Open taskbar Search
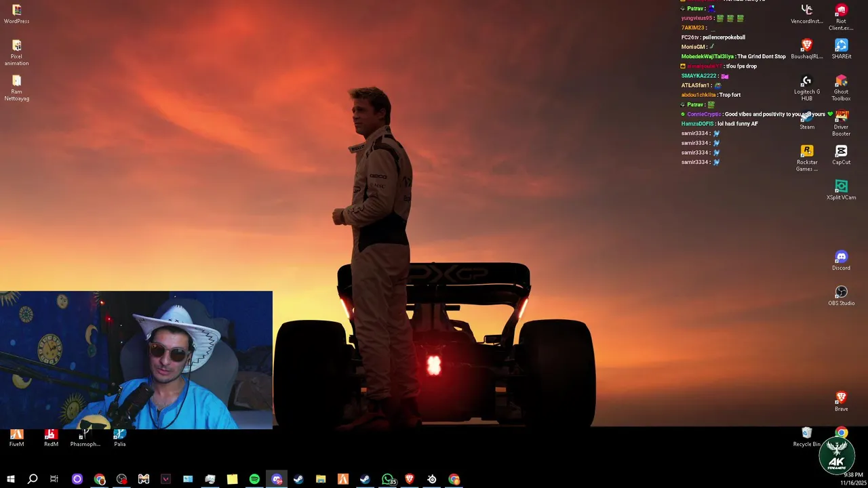The height and width of the screenshot is (488, 868). pos(33,479)
